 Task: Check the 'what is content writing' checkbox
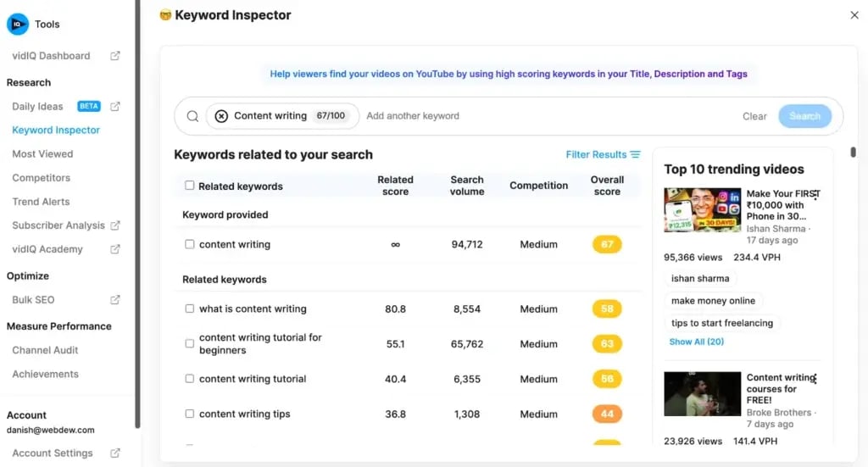pyautogui.click(x=190, y=309)
